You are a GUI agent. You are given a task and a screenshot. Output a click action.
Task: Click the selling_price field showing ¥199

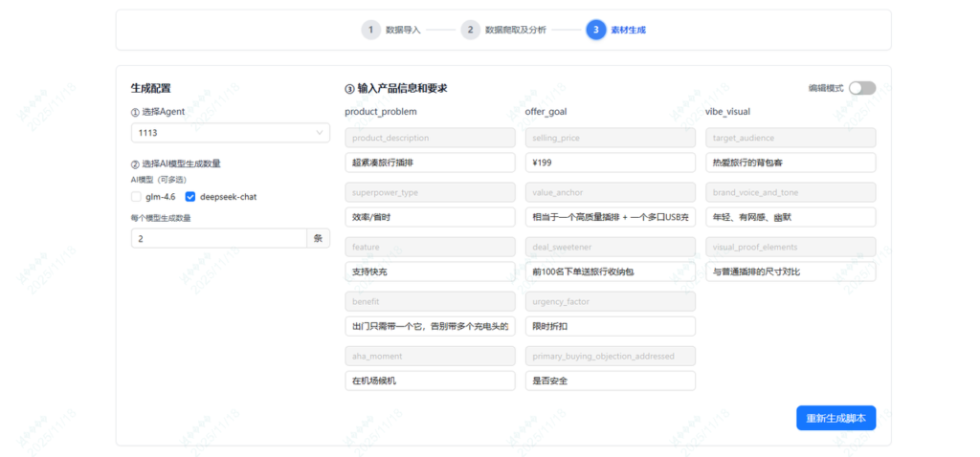(610, 163)
